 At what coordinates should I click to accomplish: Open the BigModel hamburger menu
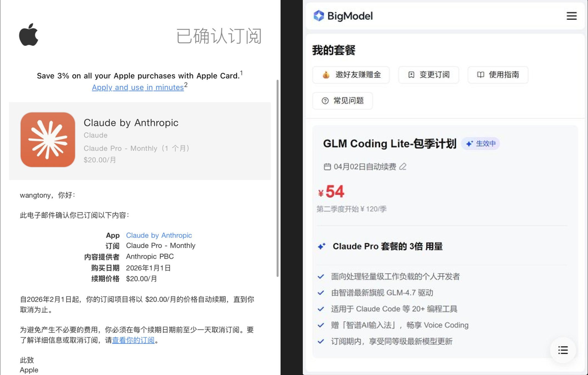click(572, 16)
